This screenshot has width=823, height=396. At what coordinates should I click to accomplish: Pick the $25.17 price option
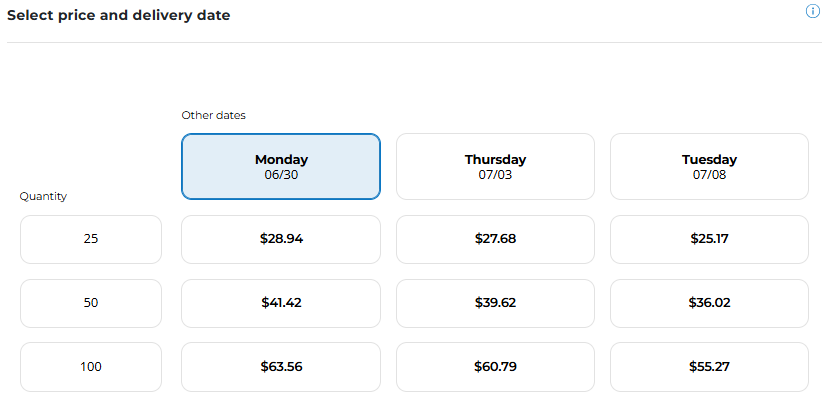(x=709, y=239)
